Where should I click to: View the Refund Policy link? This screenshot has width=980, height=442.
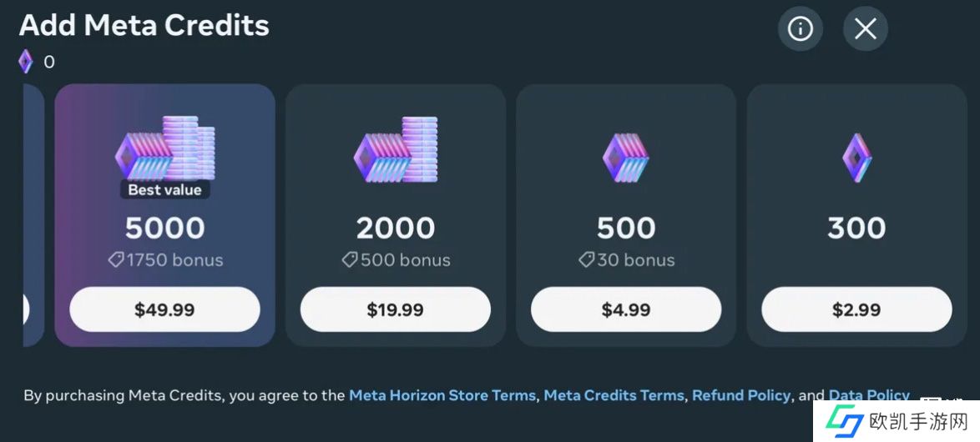pyautogui.click(x=741, y=395)
